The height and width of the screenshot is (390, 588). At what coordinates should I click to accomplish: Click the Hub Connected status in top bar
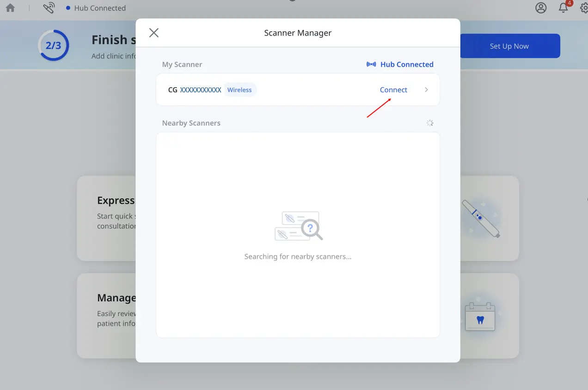[x=96, y=8]
